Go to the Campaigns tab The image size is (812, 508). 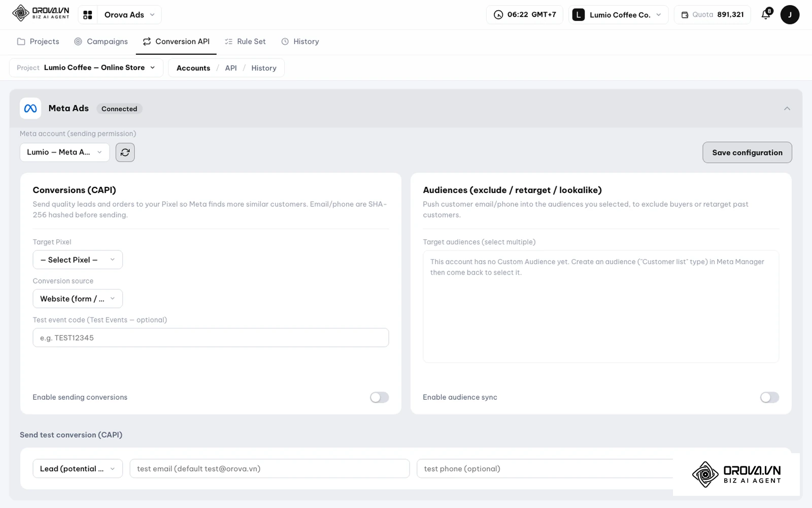[x=101, y=42]
